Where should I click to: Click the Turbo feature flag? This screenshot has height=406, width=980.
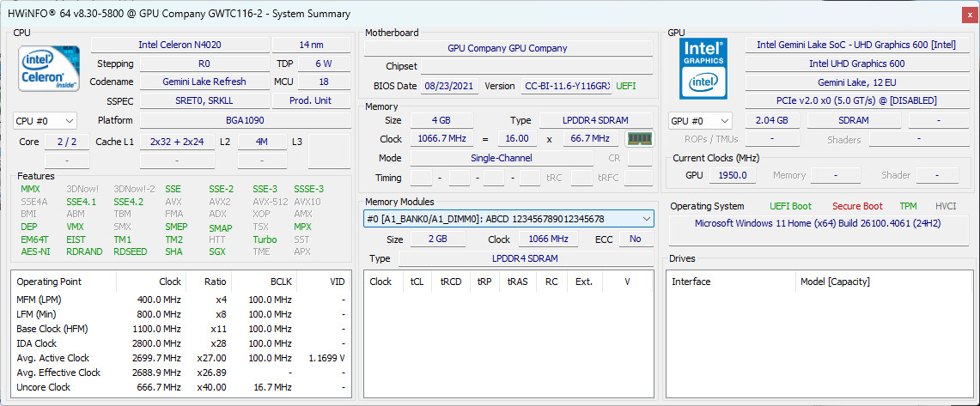point(265,239)
